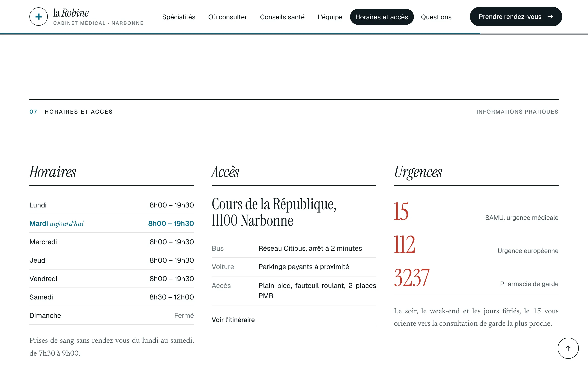Open the Questions navigation item
This screenshot has width=588, height=368.
pyautogui.click(x=436, y=17)
